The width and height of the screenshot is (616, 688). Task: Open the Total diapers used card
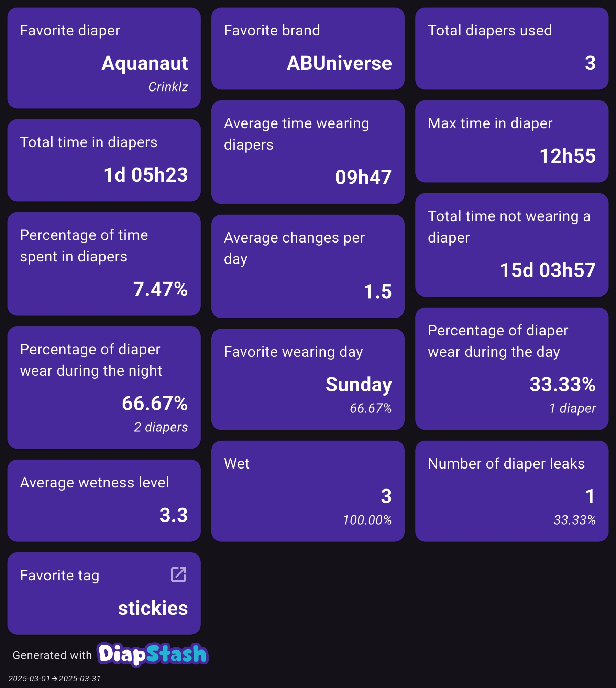tap(511, 49)
